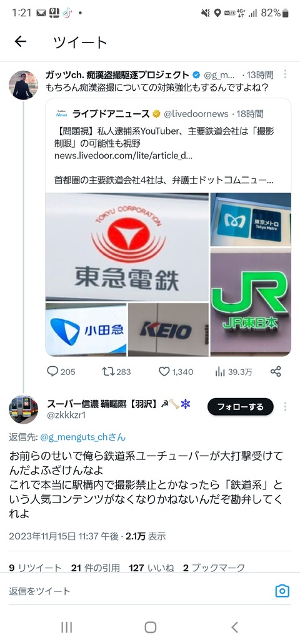Tap the 返信をツイート input field

pyautogui.click(x=139, y=591)
